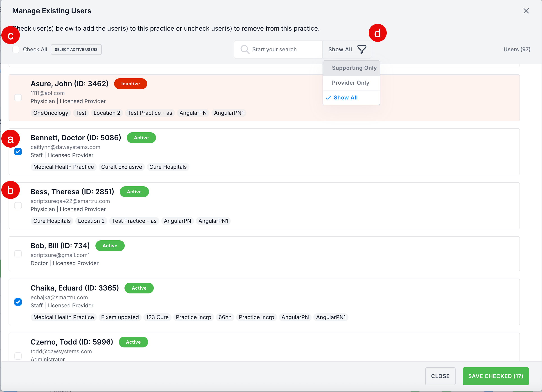The width and height of the screenshot is (542, 392).
Task: Click Save Checked (17) button
Action: 495,376
